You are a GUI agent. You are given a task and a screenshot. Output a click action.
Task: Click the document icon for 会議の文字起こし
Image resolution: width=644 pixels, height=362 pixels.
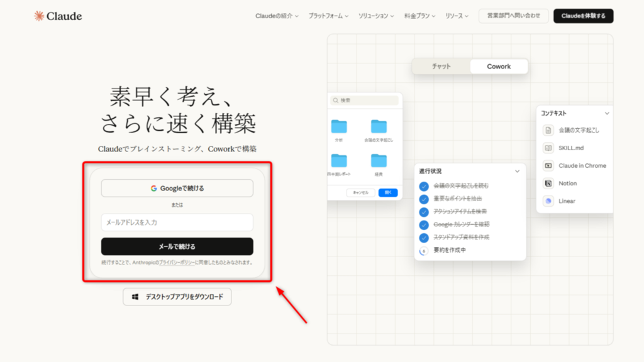point(548,131)
